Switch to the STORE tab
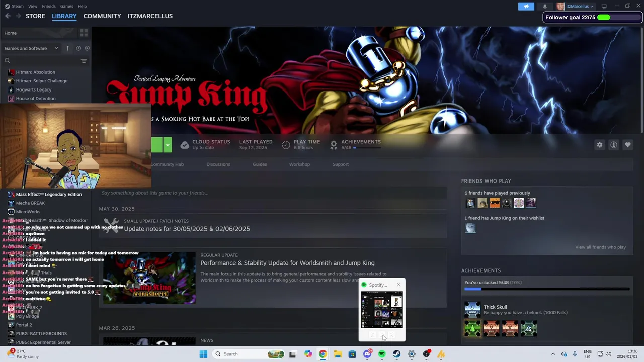The image size is (644, 362). coord(35,16)
